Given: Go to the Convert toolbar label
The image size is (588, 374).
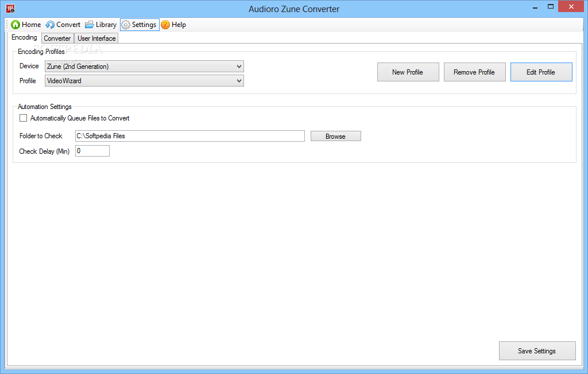Looking at the screenshot, I should point(68,25).
